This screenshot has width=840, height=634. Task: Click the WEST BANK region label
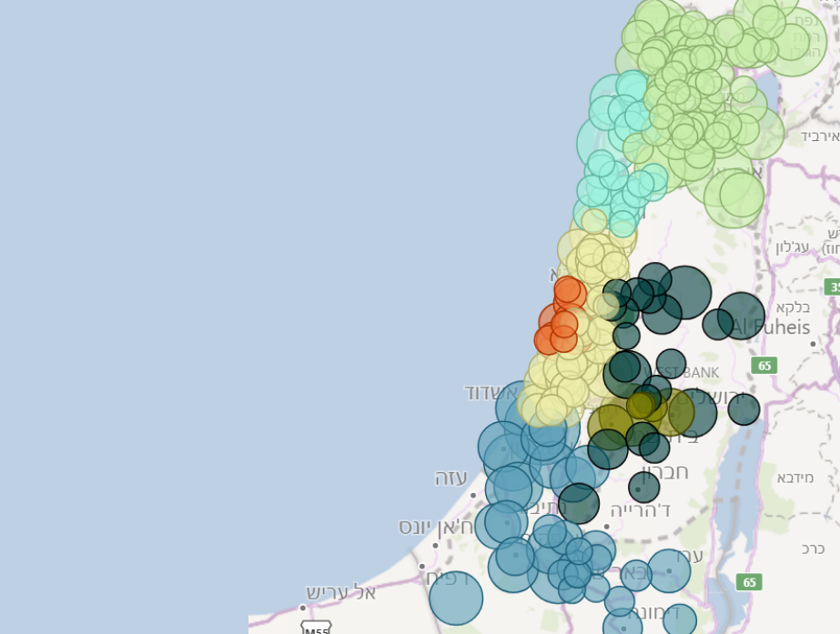click(681, 373)
